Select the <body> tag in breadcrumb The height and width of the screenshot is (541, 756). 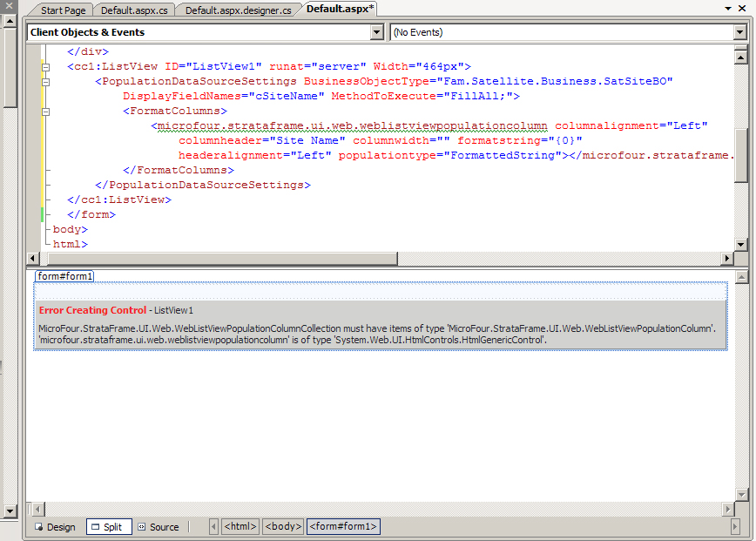pyautogui.click(x=283, y=527)
